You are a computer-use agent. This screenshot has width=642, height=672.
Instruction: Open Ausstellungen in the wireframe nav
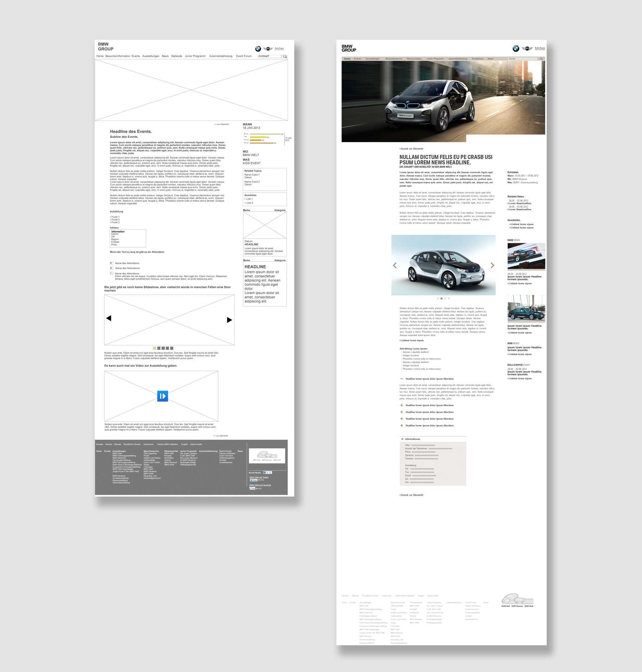click(x=151, y=56)
